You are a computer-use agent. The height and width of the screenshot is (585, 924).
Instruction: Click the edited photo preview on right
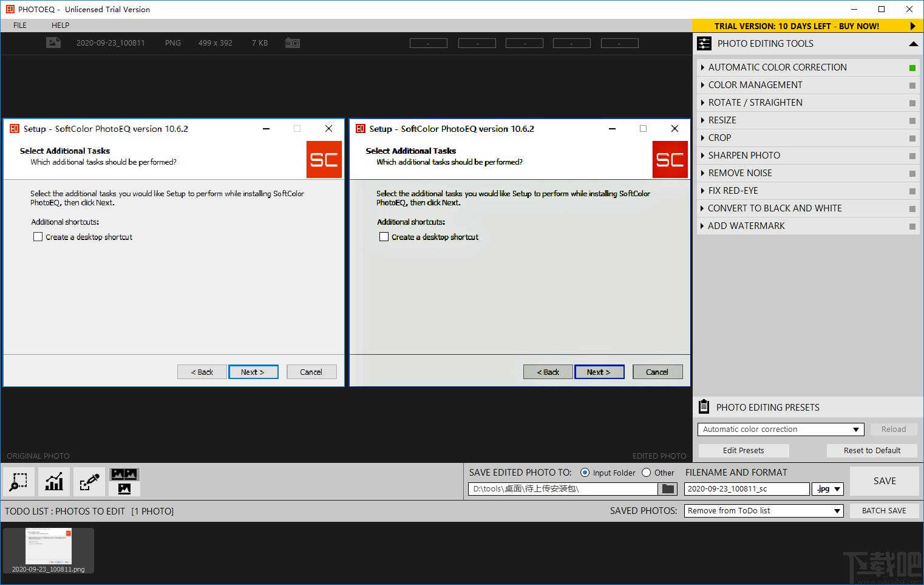[x=520, y=253]
